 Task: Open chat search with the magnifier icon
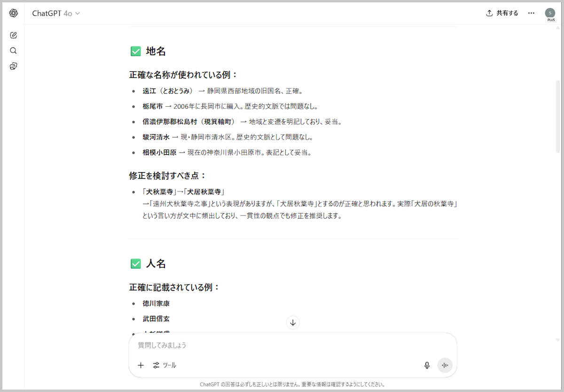click(x=13, y=50)
